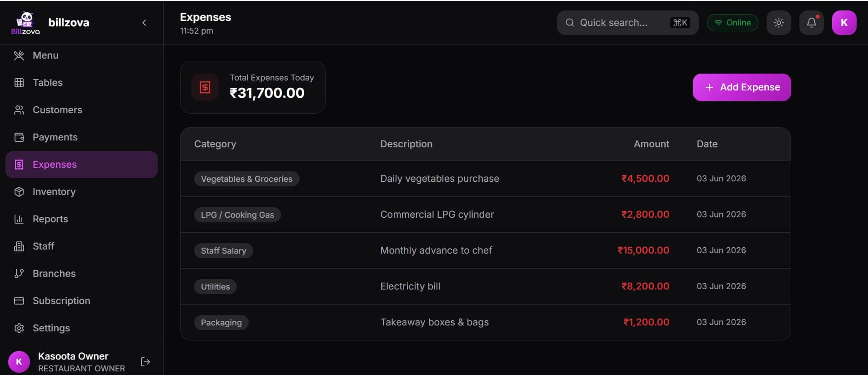Click the Menu utensils icon in sidebar
Image resolution: width=868 pixels, height=375 pixels.
click(19, 55)
